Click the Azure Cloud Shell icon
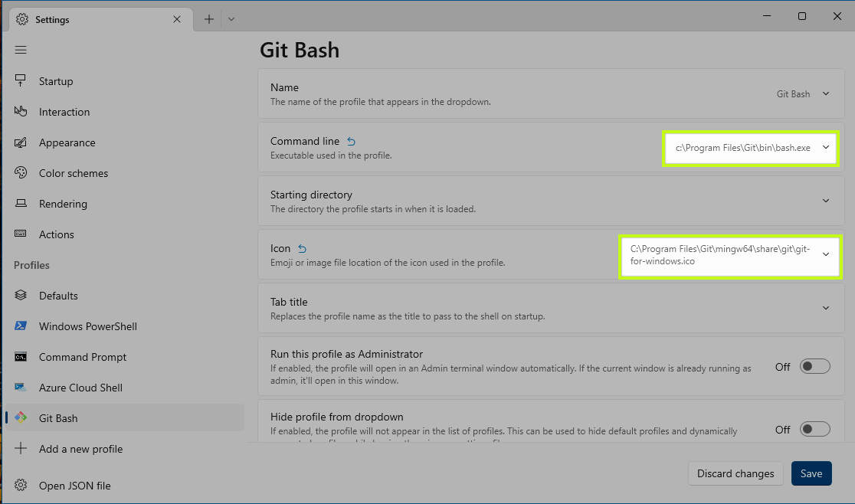The height and width of the screenshot is (504, 855). pos(21,387)
